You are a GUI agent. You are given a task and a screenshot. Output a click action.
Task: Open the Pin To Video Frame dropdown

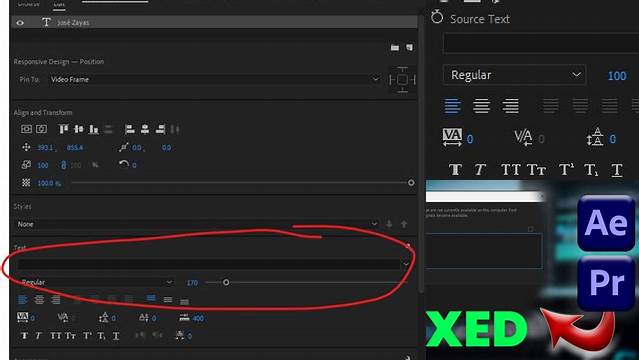point(214,80)
